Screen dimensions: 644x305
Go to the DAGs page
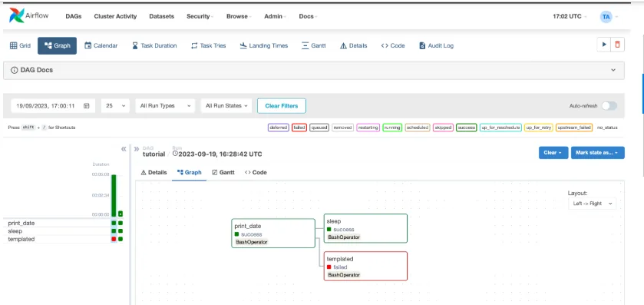click(74, 16)
